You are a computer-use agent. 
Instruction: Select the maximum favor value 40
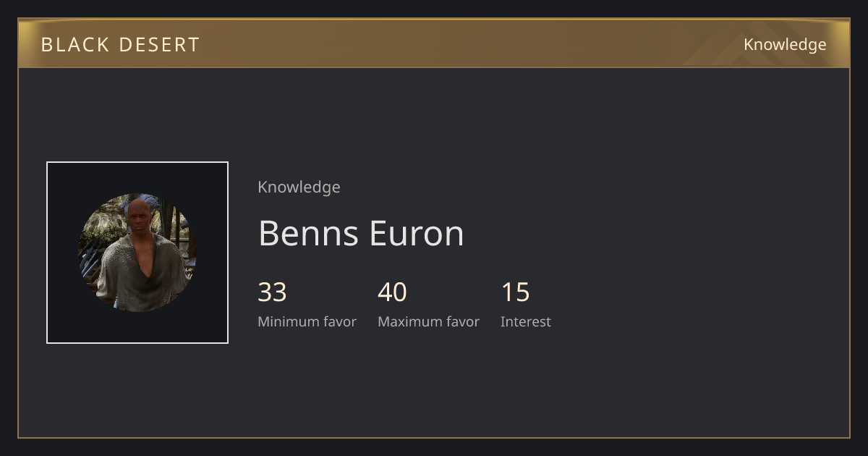pos(392,292)
